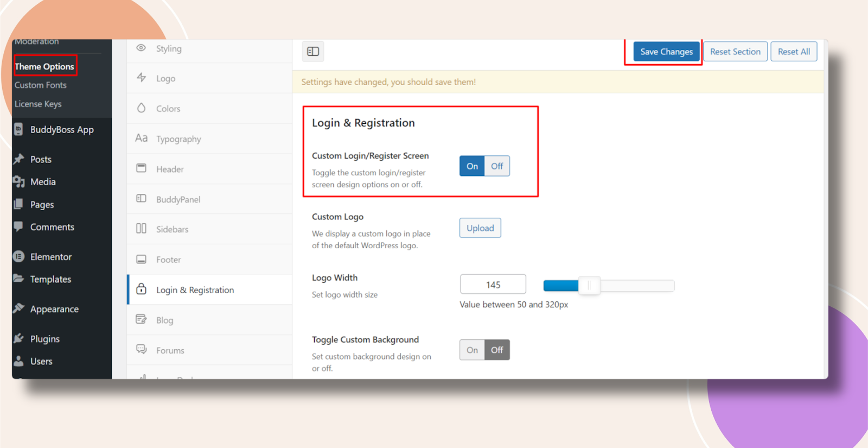868x448 pixels.
Task: Click the Sidebars columns icon
Action: [x=141, y=229]
